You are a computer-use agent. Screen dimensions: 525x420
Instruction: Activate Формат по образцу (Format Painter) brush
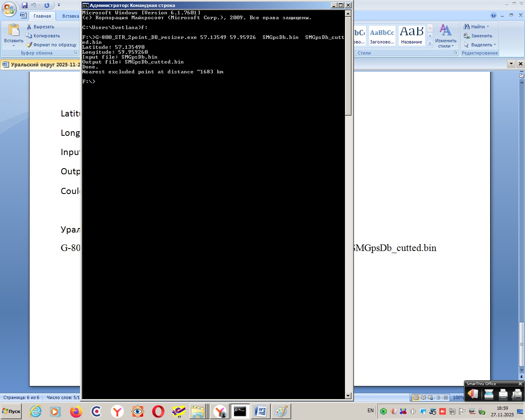(x=51, y=45)
